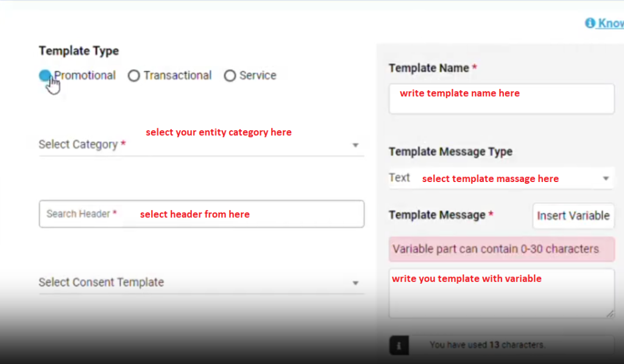This screenshot has height=364, width=624.
Task: Click the textarea resize grip icon
Action: coord(609,313)
